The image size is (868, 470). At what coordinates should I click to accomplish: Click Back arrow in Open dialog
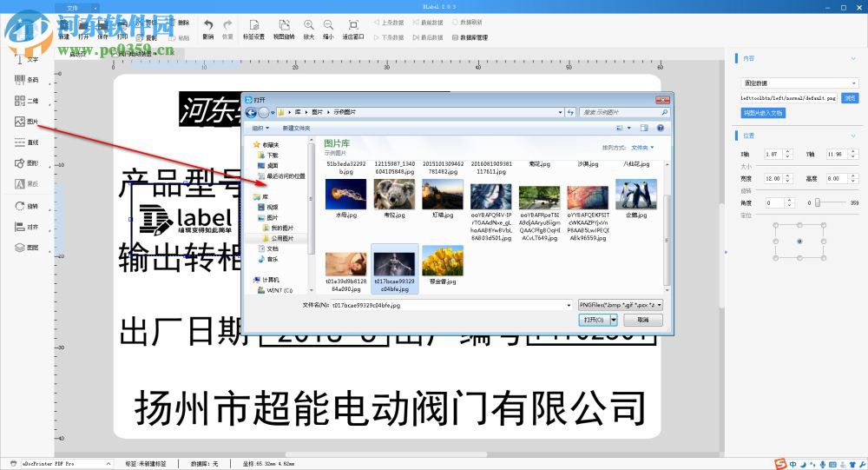click(x=251, y=113)
